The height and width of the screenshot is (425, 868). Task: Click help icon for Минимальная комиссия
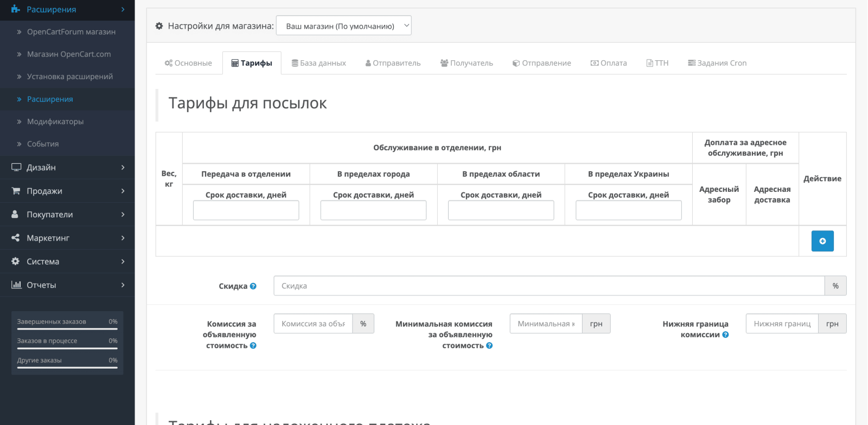489,345
